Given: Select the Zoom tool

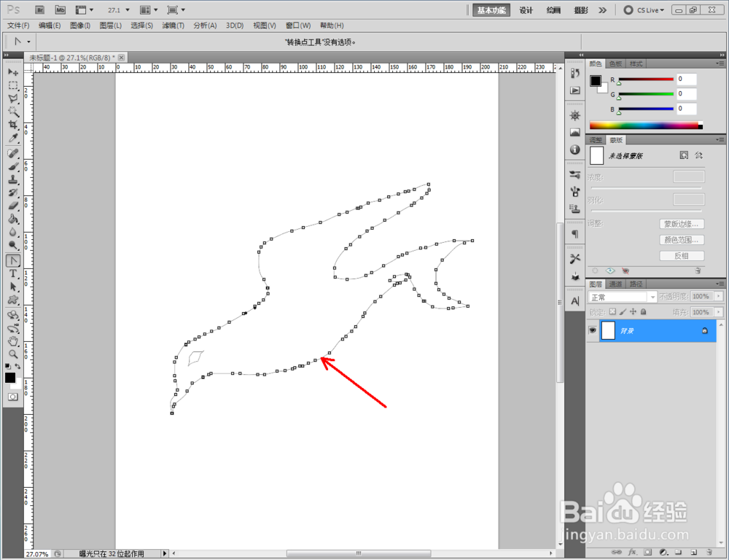Looking at the screenshot, I should tap(13, 354).
